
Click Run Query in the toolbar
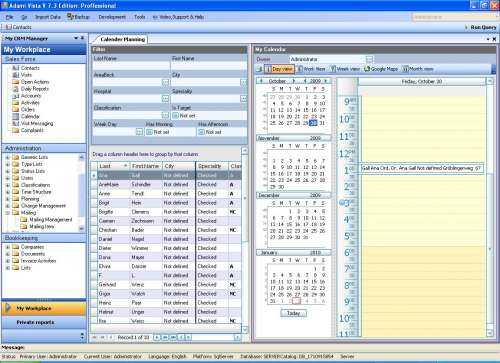pos(483,27)
